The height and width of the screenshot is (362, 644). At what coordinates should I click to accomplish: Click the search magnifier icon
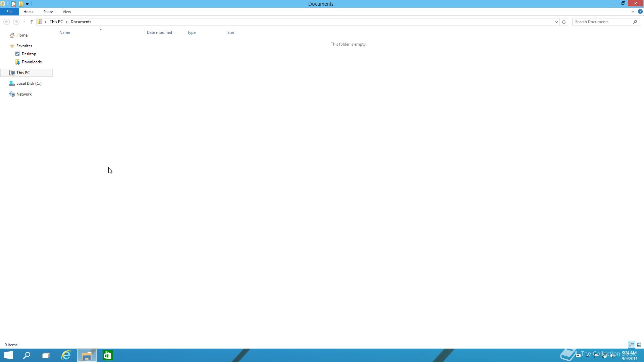point(635,22)
